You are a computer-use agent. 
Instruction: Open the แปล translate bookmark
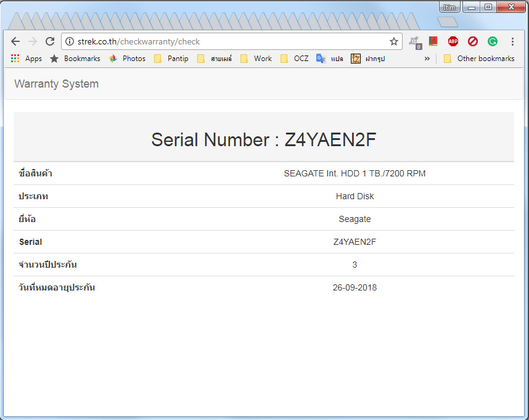(330, 59)
